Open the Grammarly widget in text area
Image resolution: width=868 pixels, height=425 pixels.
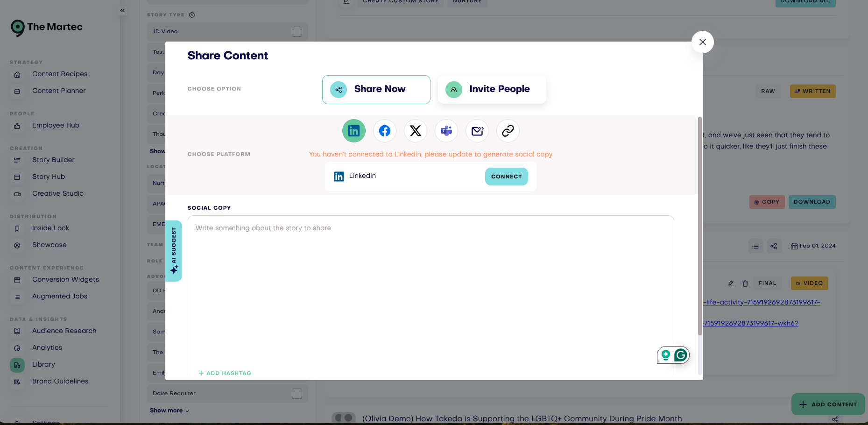pyautogui.click(x=681, y=355)
